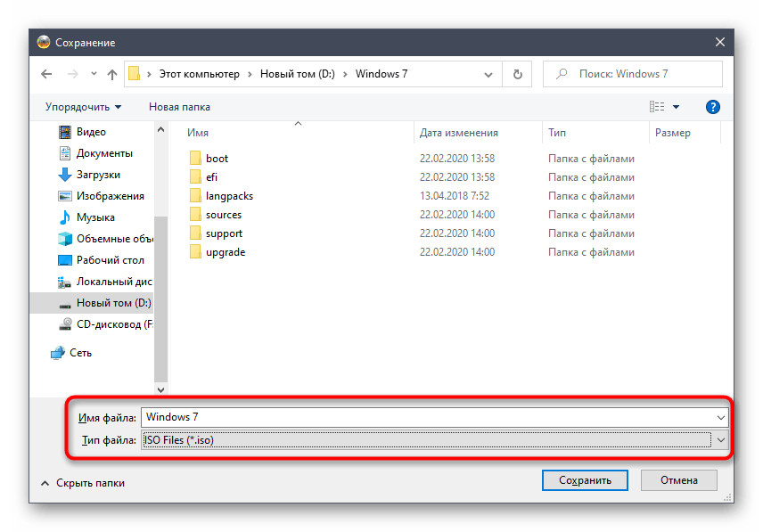Click the Up one level arrow
Image resolution: width=763 pixels, height=532 pixels.
(111, 74)
